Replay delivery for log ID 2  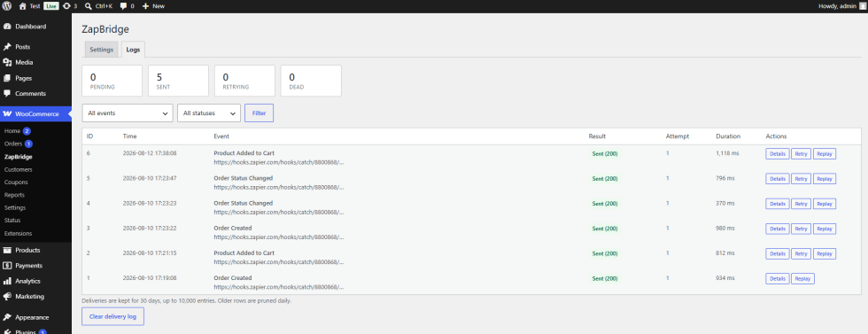tap(825, 253)
